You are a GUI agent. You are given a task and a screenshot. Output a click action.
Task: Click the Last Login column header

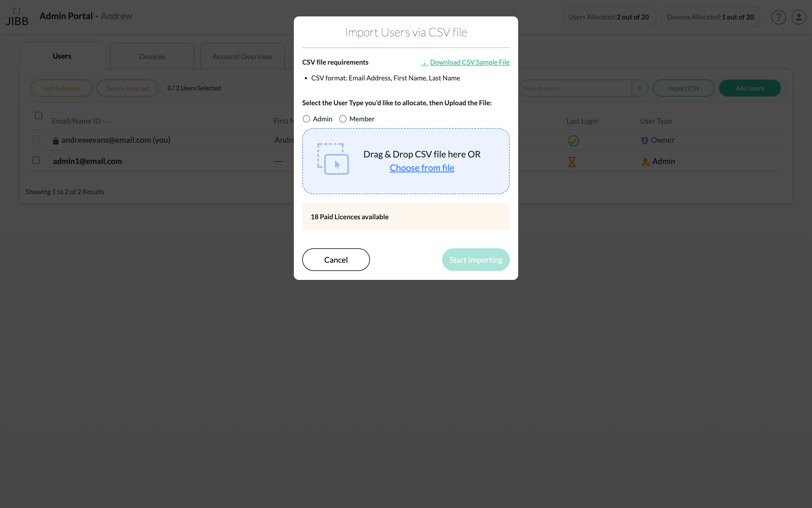pyautogui.click(x=582, y=121)
